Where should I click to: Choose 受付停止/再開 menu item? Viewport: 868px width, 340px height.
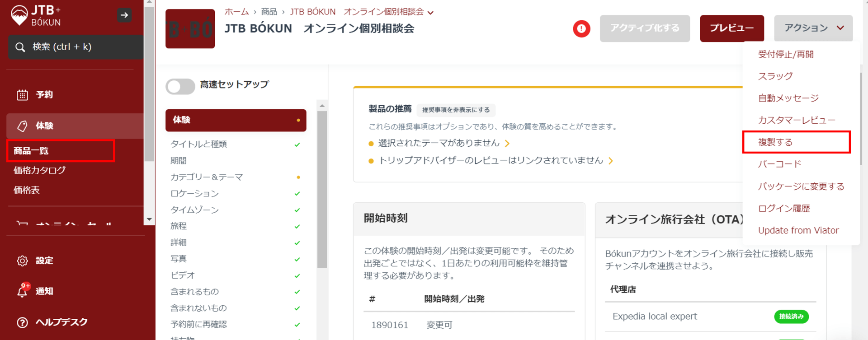(785, 55)
